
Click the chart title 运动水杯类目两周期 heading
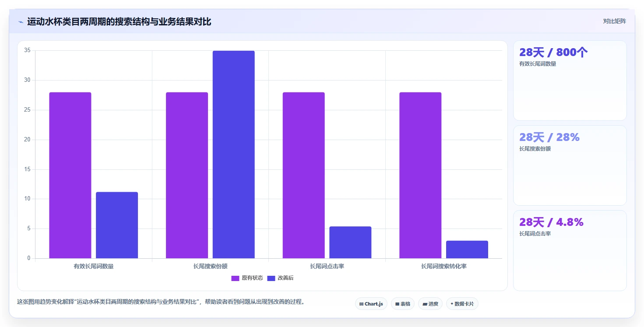click(119, 22)
